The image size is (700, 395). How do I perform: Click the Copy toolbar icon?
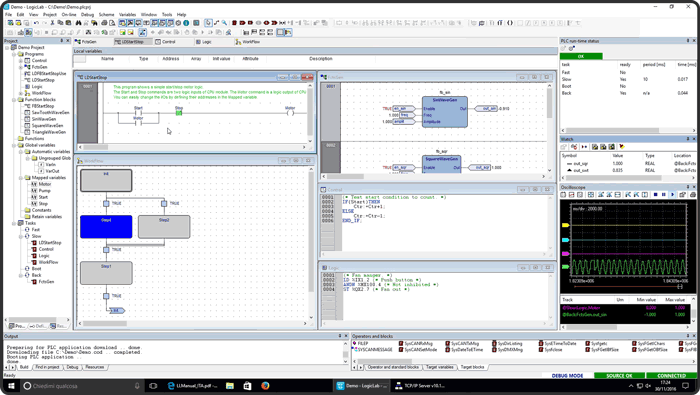(60, 23)
